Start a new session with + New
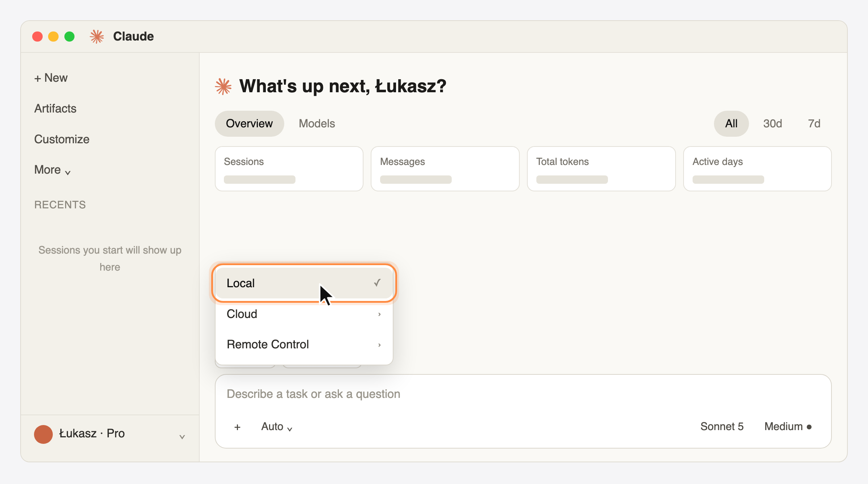This screenshot has width=868, height=484. pos(51,78)
